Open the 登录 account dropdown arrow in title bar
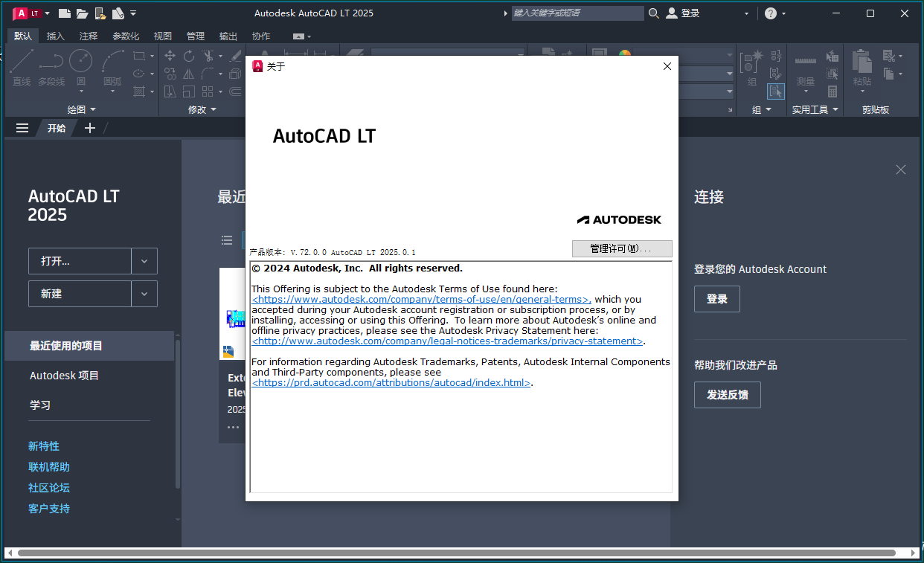This screenshot has height=563, width=924. (746, 13)
